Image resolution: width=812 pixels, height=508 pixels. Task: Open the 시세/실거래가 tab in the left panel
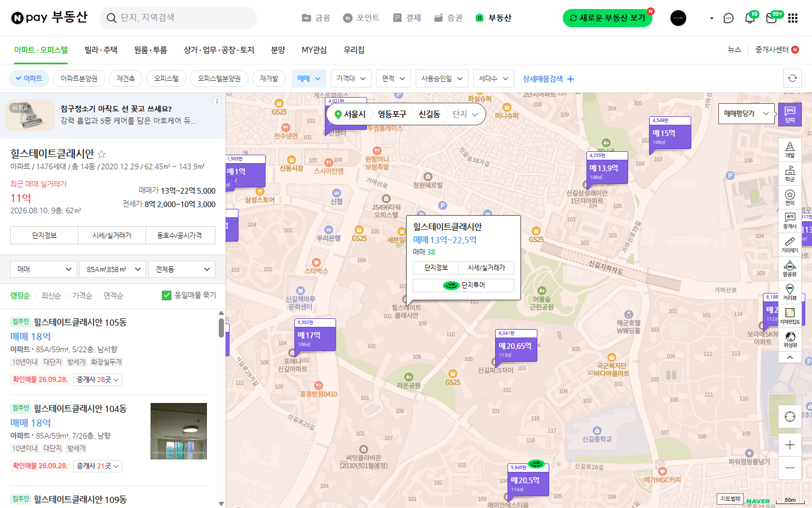click(x=112, y=235)
